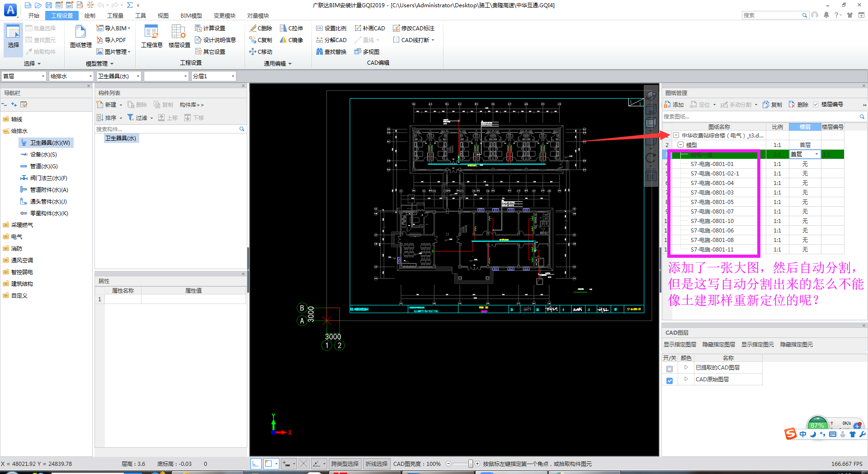Image resolution: width=868 pixels, height=474 pixels.
Task: Click 复制 in 图纸管理 toolbar
Action: (x=772, y=104)
